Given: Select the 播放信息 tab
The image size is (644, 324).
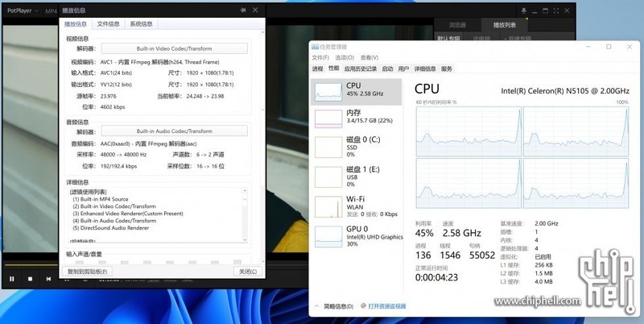Looking at the screenshot, I should (76, 24).
